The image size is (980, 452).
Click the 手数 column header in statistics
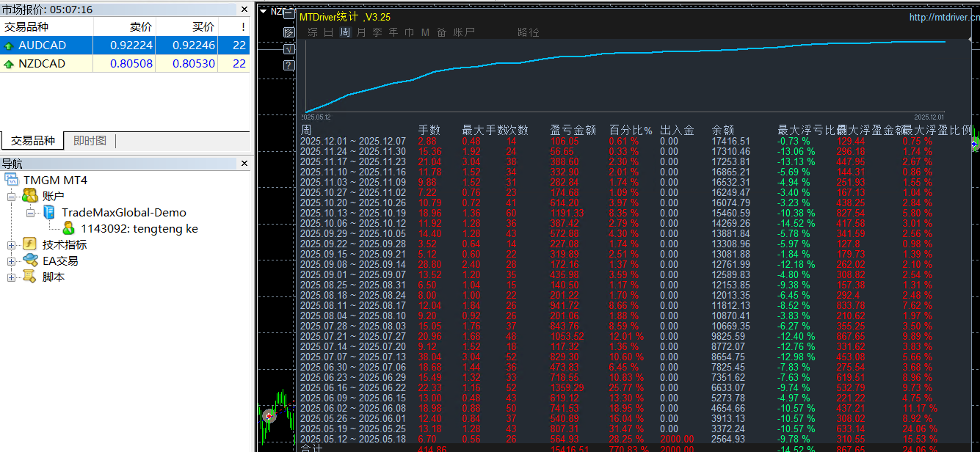(429, 130)
